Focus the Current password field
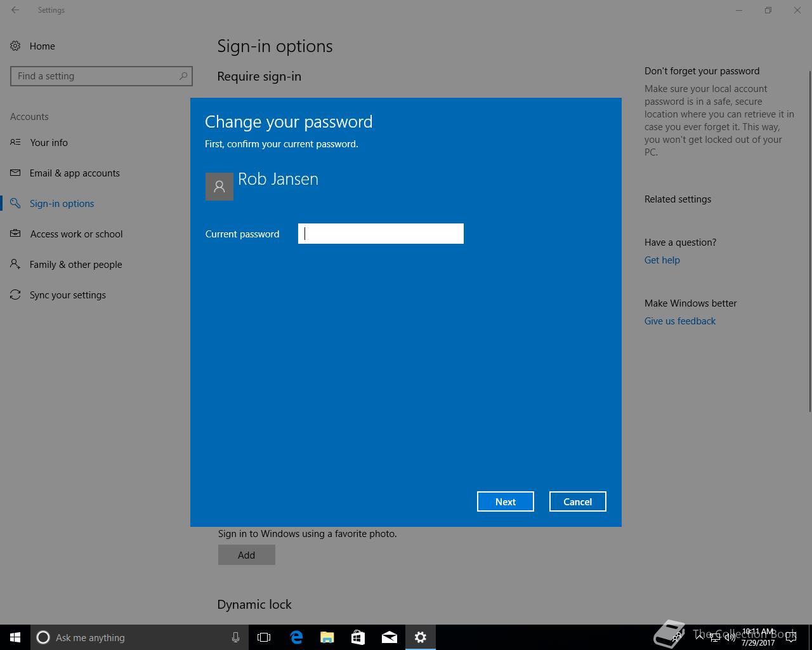Screen dimensions: 812x650 pyautogui.click(x=381, y=234)
